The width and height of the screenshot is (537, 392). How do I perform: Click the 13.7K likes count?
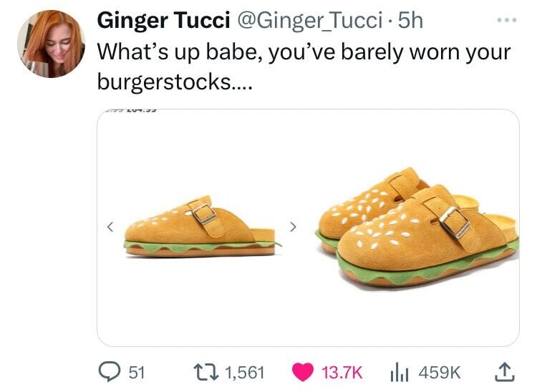(342, 372)
